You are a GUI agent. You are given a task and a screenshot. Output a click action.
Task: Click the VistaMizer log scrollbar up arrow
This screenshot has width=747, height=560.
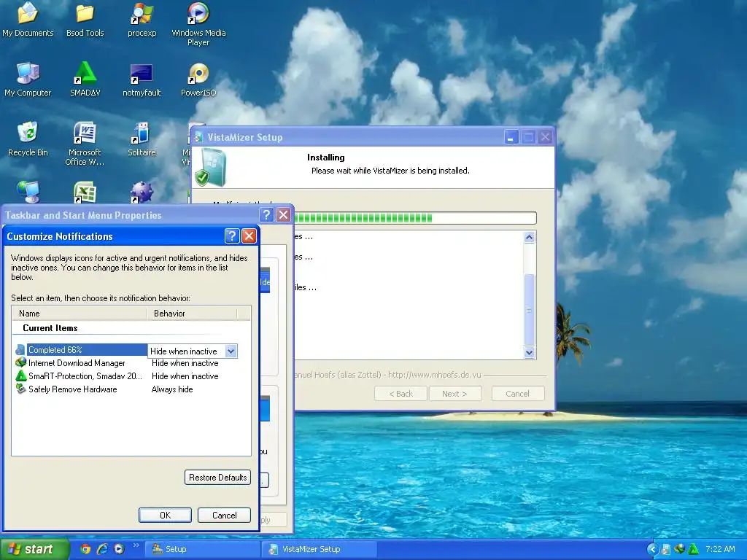pyautogui.click(x=530, y=237)
